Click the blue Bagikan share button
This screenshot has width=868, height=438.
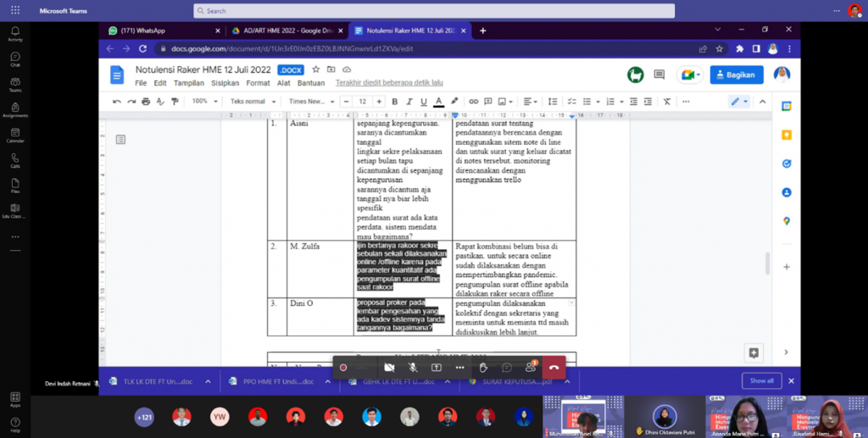click(736, 75)
